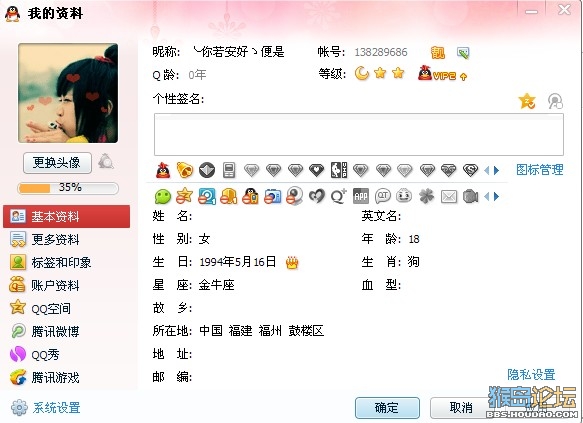Click the NBA VIP badge icon
Image resolution: width=583 pixels, height=423 pixels.
[339, 170]
